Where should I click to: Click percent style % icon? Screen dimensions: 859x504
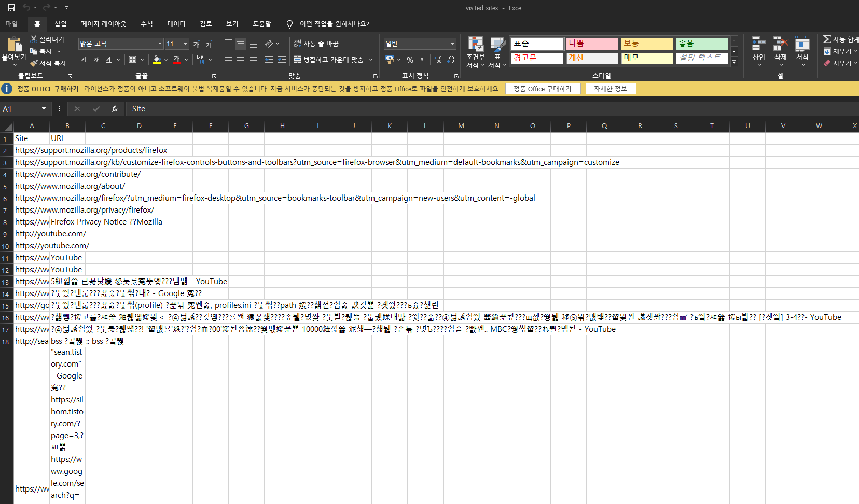click(410, 60)
